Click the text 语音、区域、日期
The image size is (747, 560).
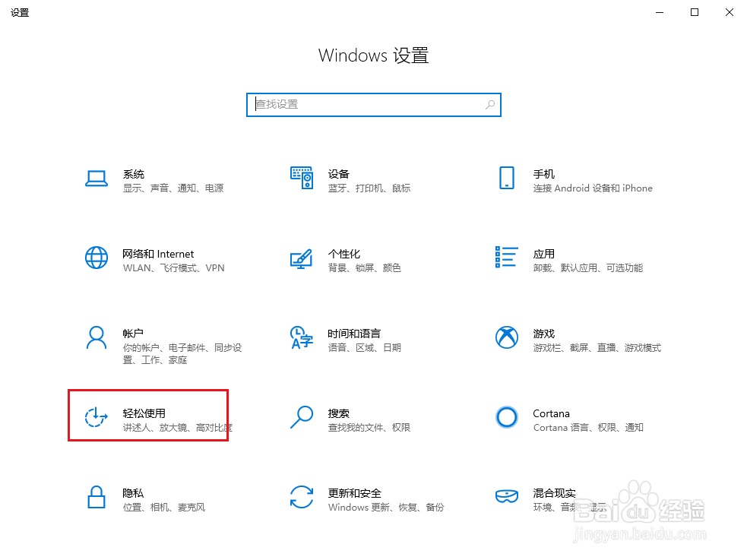(x=365, y=347)
